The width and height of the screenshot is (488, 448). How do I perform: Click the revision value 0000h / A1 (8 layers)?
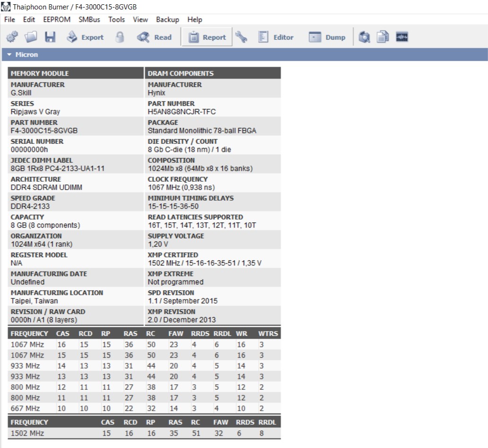coord(44,320)
